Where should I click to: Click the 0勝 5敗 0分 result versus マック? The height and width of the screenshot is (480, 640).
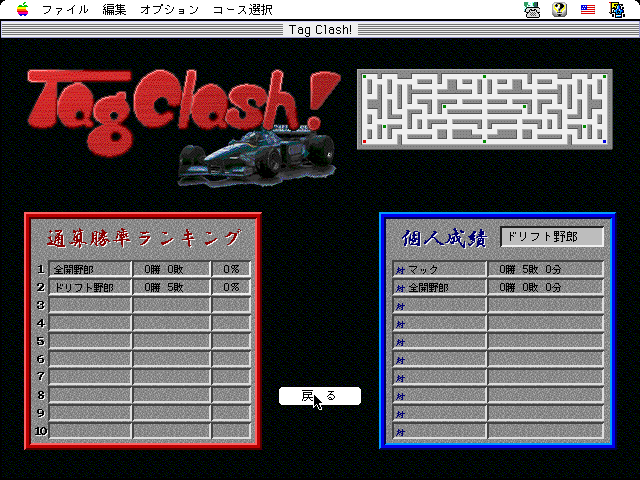546,269
